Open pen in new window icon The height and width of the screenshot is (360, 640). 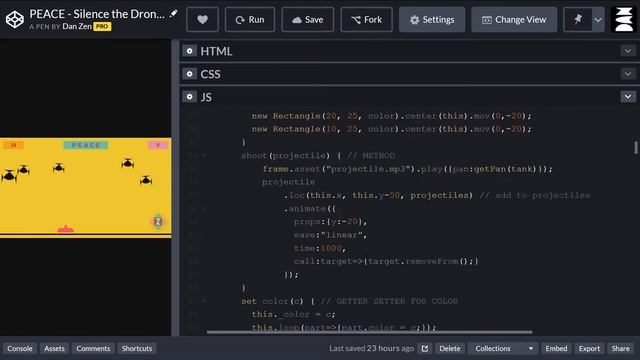pos(425,349)
